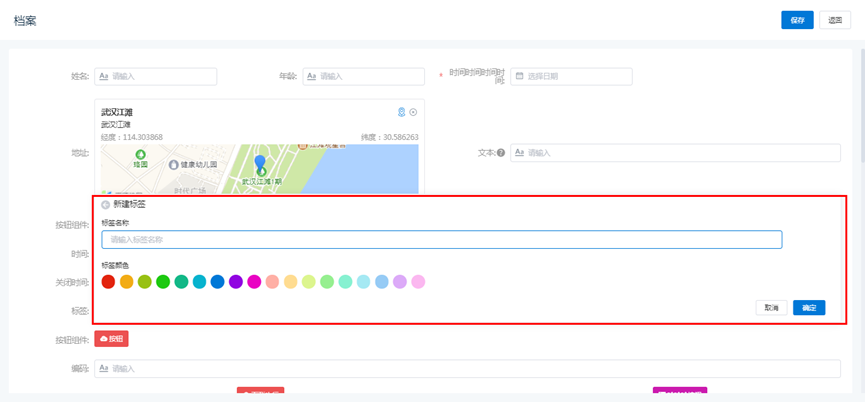
Task: Click the 保存 button
Action: coord(797,20)
